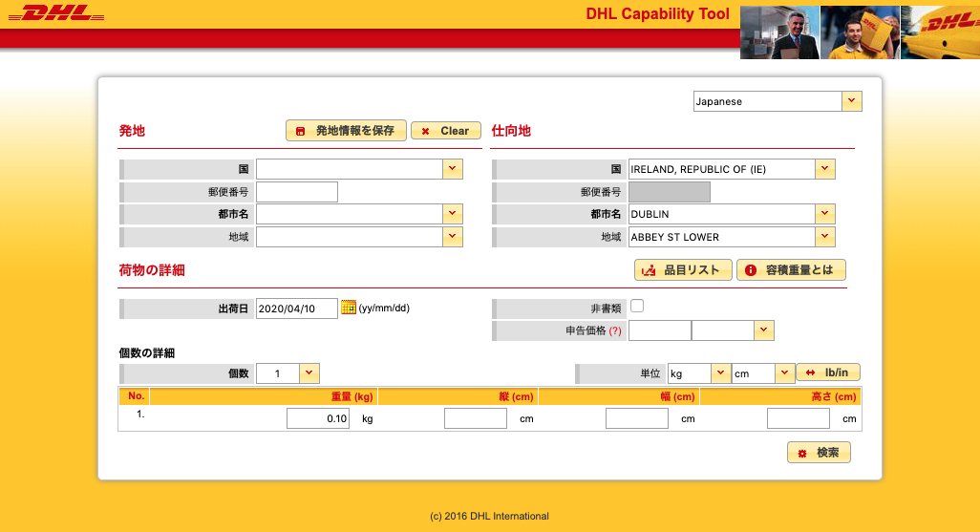Click the (c) 2016 DHL International footer
The image size is (980, 532).
489,516
